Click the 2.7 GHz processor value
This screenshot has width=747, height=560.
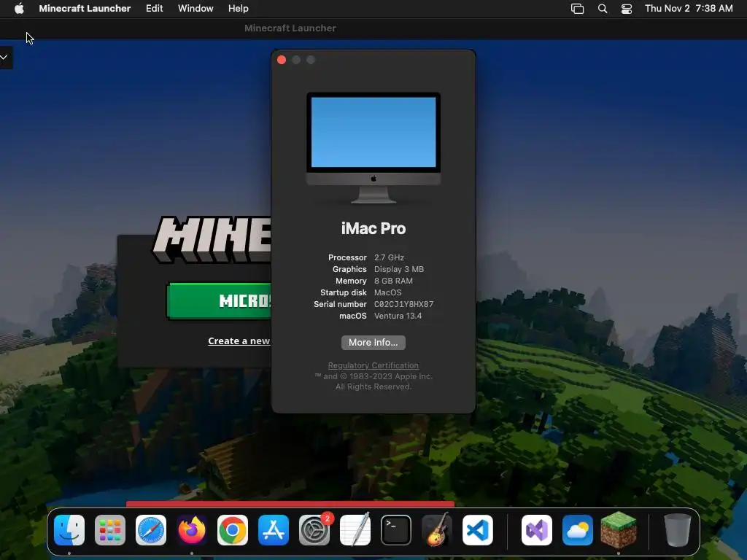(x=390, y=257)
